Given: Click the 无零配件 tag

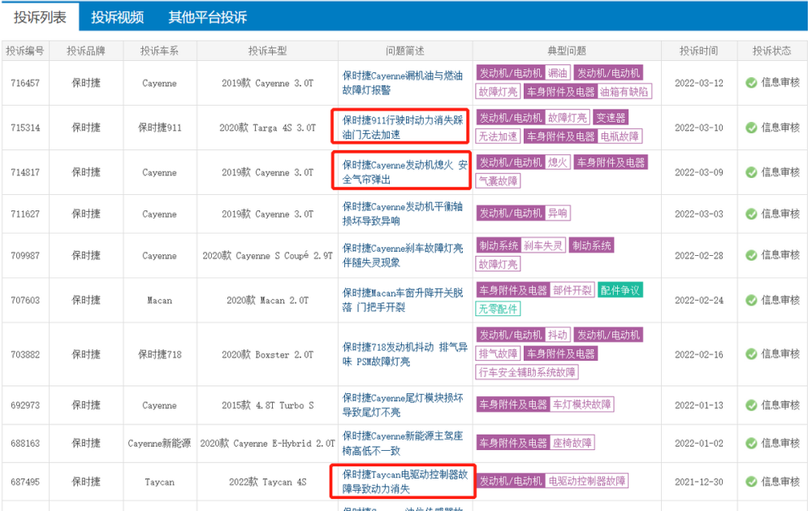Looking at the screenshot, I should (498, 309).
